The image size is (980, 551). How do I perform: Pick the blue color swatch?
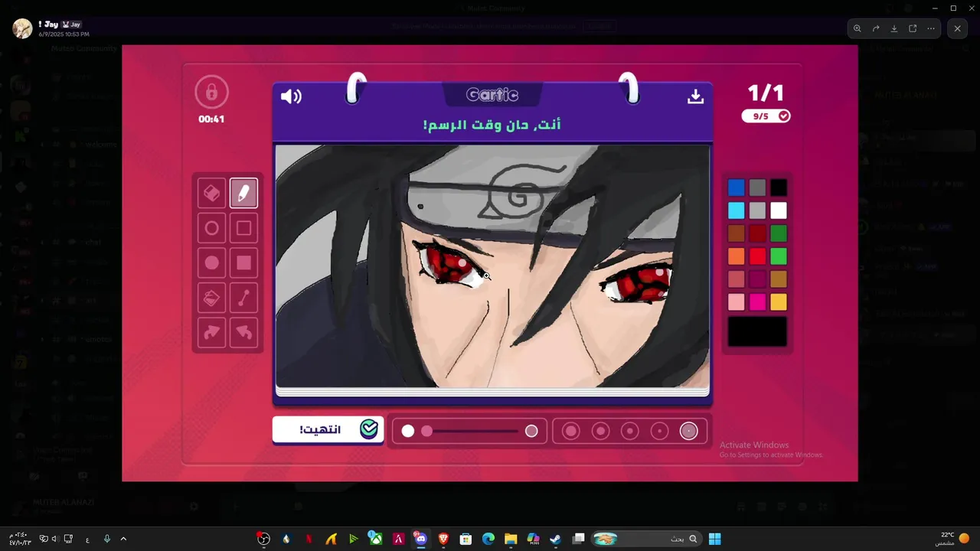(x=736, y=187)
